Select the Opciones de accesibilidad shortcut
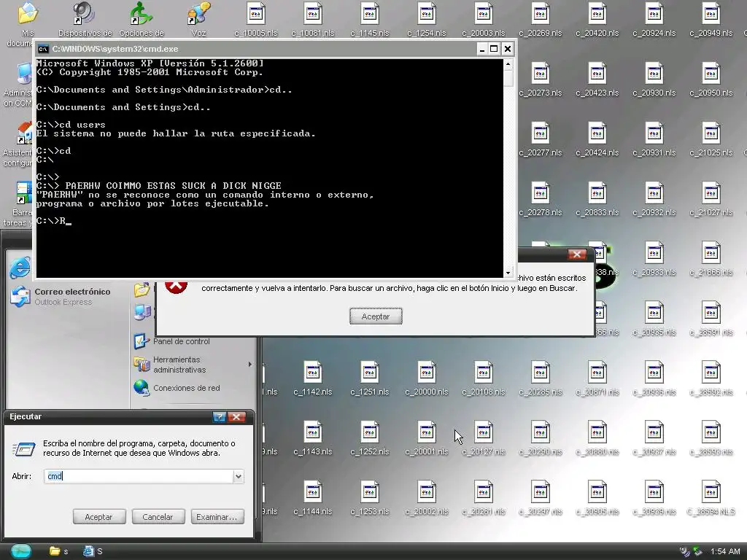This screenshot has width=747, height=560. 142,20
